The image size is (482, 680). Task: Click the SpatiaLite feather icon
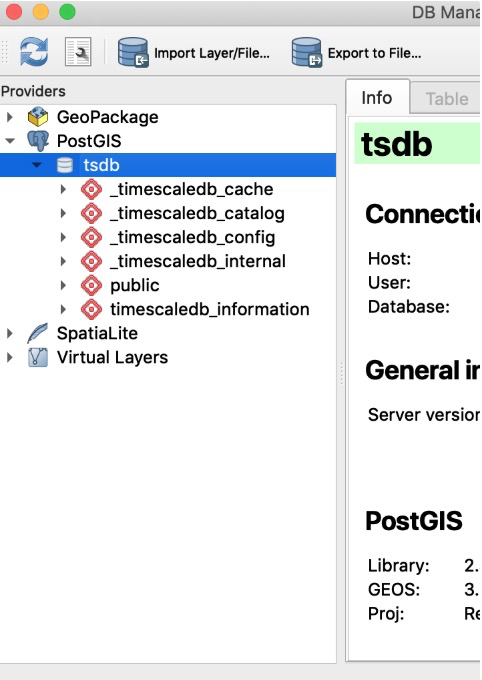38,333
